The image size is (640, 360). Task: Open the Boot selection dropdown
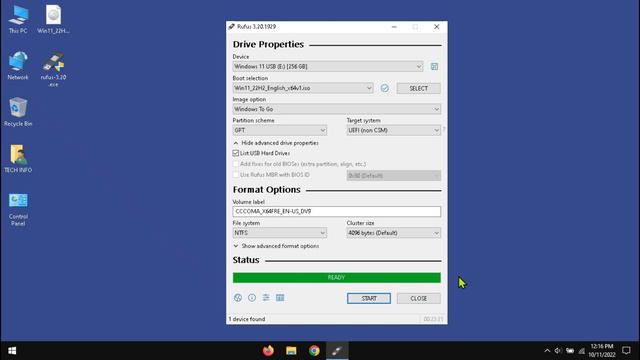pyautogui.click(x=303, y=88)
